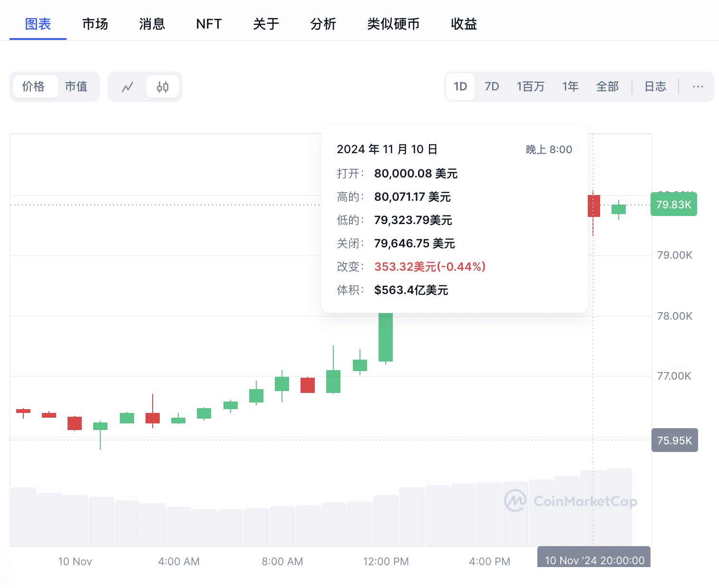Click the green 79.83K current price label
The width and height of the screenshot is (719, 588).
tap(673, 205)
